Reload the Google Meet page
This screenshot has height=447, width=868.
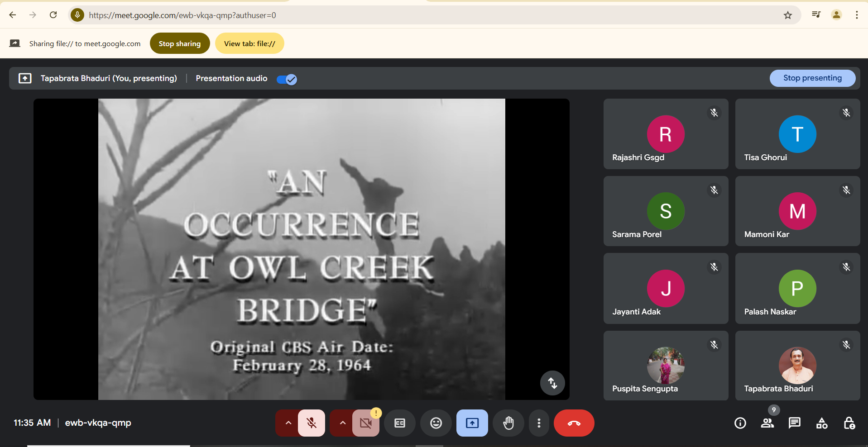click(53, 15)
